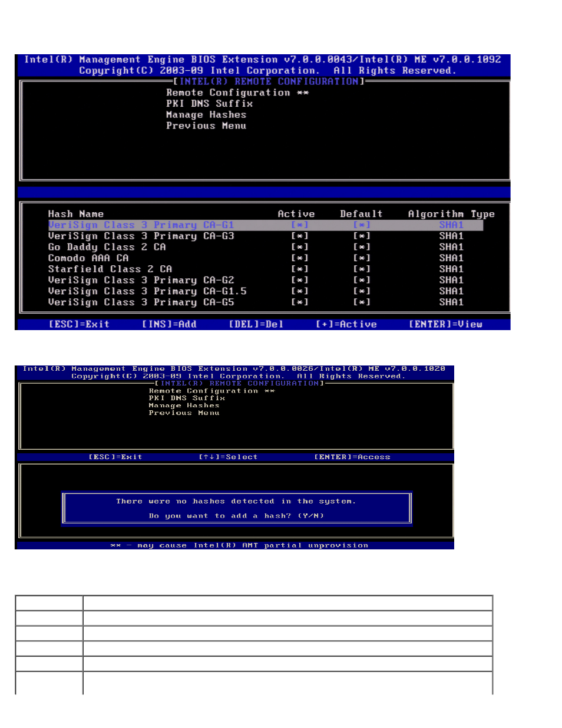The height and width of the screenshot is (728, 562).
Task: Choose Previous Menu in hash list screen
Action: [x=206, y=126]
